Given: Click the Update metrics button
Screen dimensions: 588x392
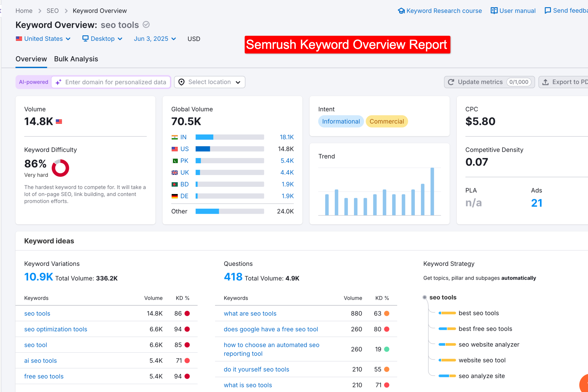Looking at the screenshot, I should (x=489, y=82).
